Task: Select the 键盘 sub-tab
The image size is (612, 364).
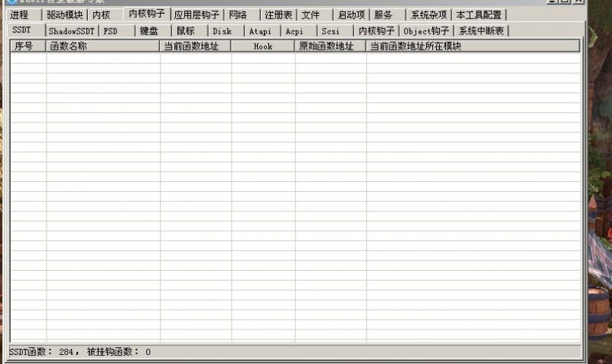Action: pos(154,31)
